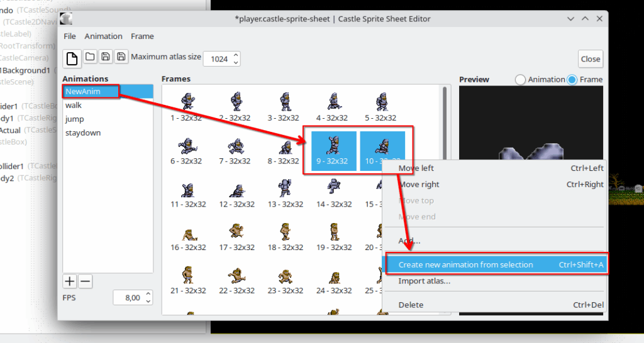The width and height of the screenshot is (644, 343).
Task: Add an animation with the plus button
Action: coord(70,281)
